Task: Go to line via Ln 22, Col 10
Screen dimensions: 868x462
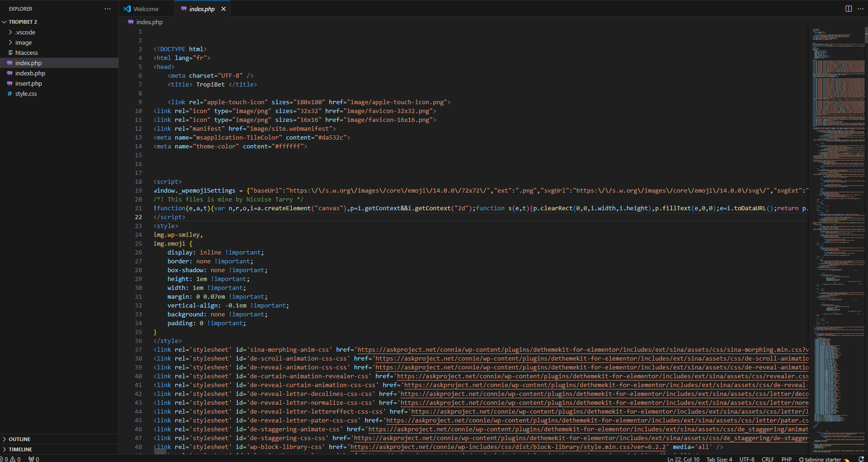Action: click(x=683, y=459)
